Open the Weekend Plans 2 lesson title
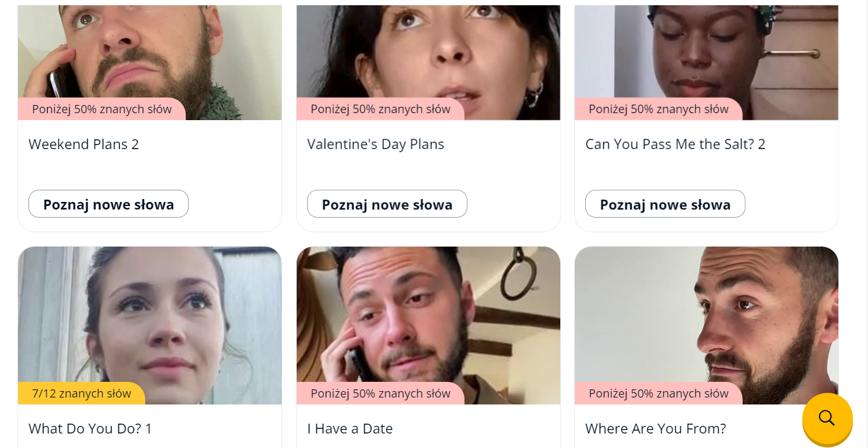The height and width of the screenshot is (448, 868). click(x=84, y=144)
